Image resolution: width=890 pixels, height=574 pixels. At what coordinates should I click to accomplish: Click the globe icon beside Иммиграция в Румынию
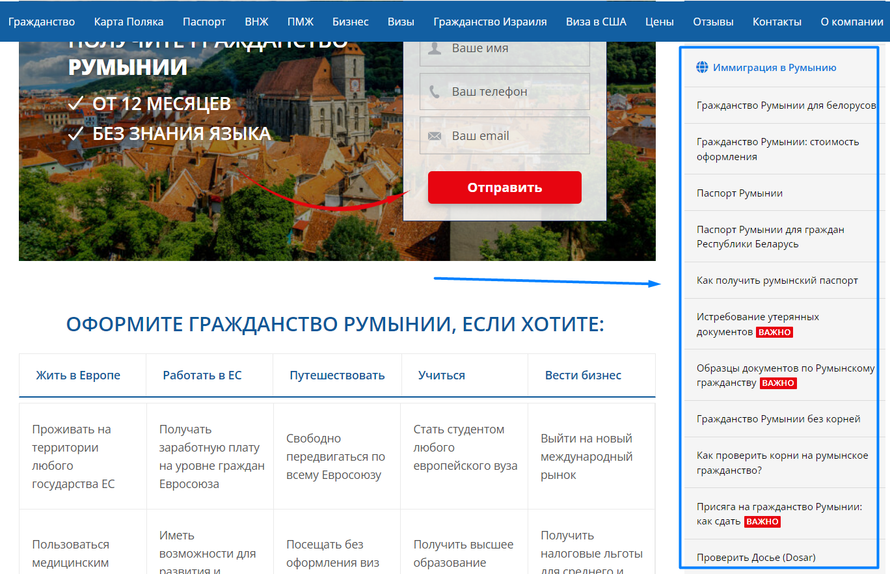(702, 68)
